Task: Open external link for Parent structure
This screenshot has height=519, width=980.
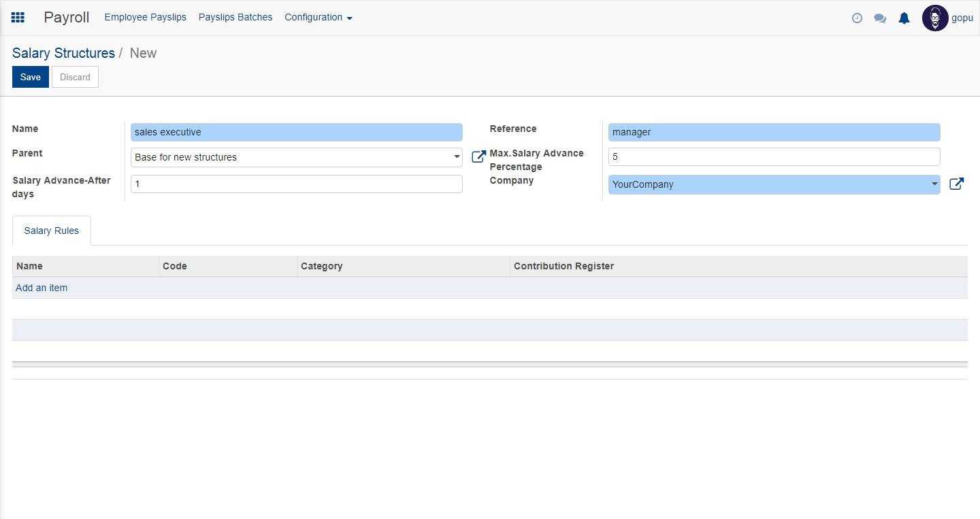Action: 478,157
